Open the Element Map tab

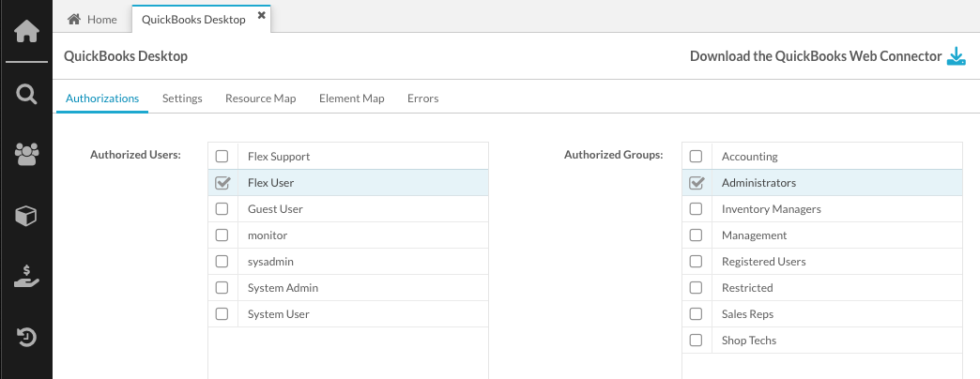tap(352, 98)
